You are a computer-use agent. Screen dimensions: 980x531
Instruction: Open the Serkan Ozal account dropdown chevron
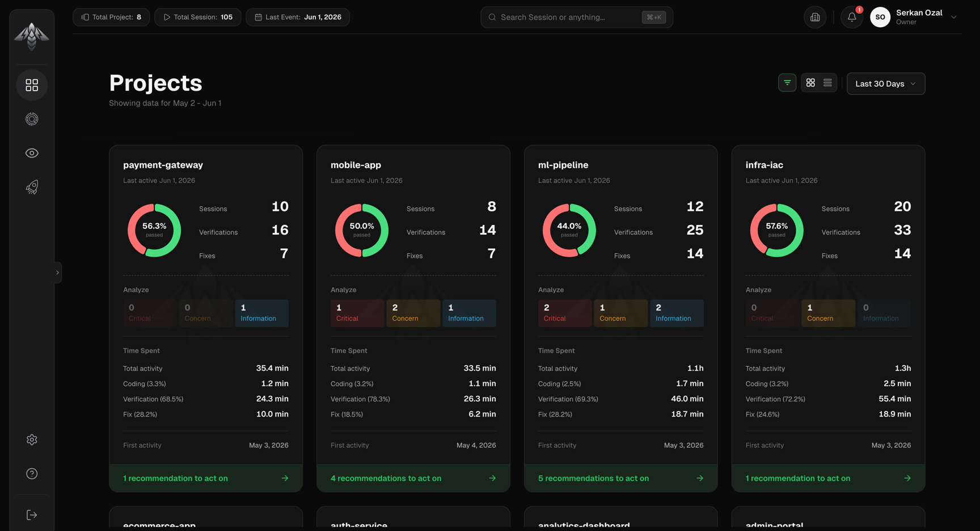pyautogui.click(x=954, y=17)
